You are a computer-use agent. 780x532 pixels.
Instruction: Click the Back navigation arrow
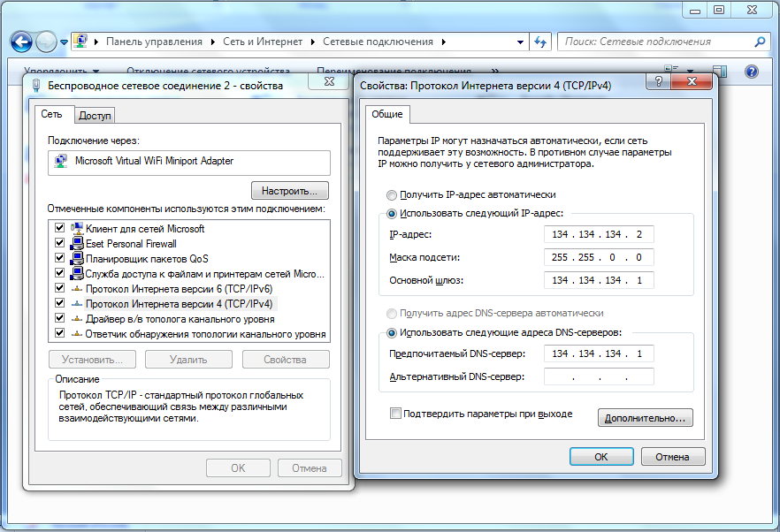(21, 42)
